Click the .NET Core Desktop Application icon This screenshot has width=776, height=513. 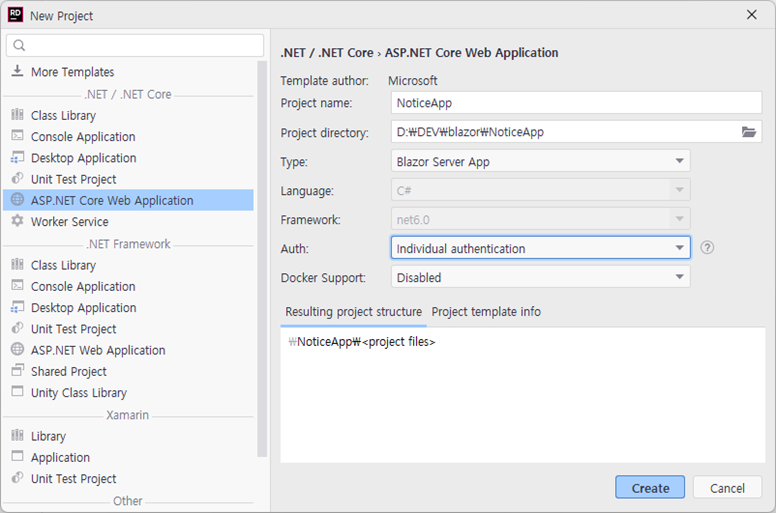click(x=17, y=157)
